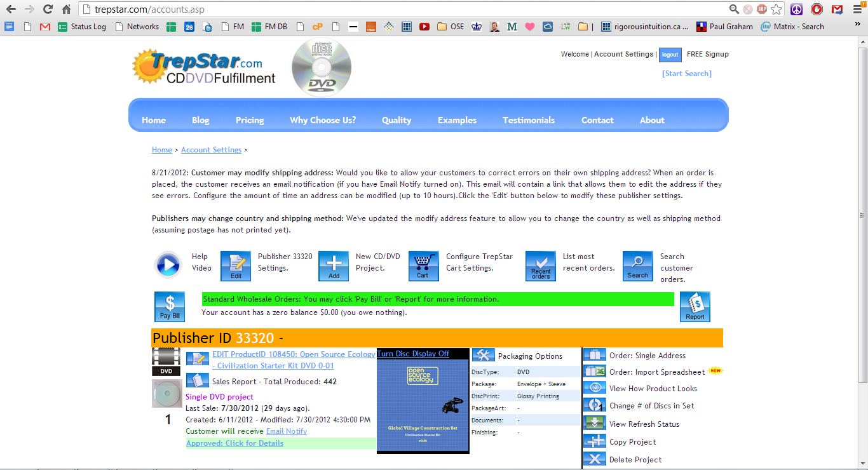Viewport: 868px width, 470px height.
Task: Click the Sales Report icon
Action: [x=198, y=380]
